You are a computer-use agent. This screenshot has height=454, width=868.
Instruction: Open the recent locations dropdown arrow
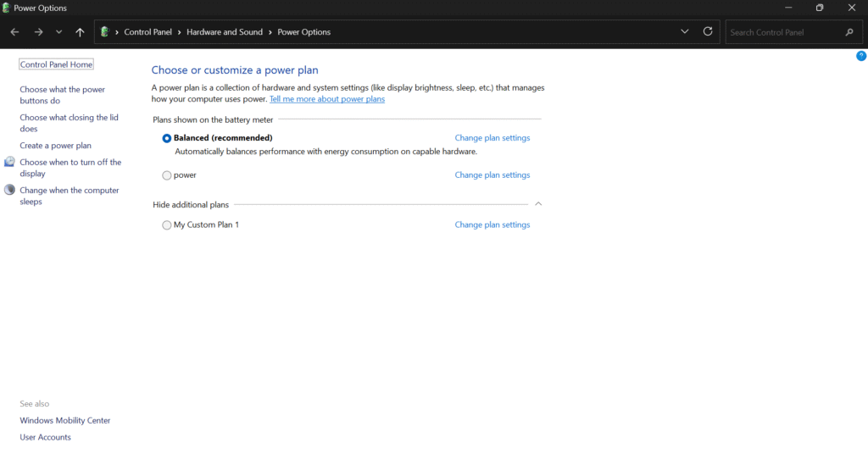coord(58,32)
